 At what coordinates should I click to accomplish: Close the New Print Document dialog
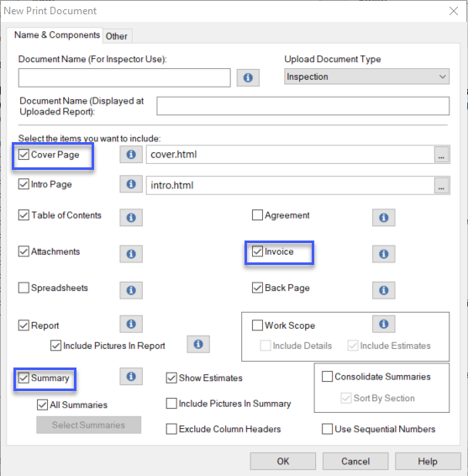pos(454,11)
